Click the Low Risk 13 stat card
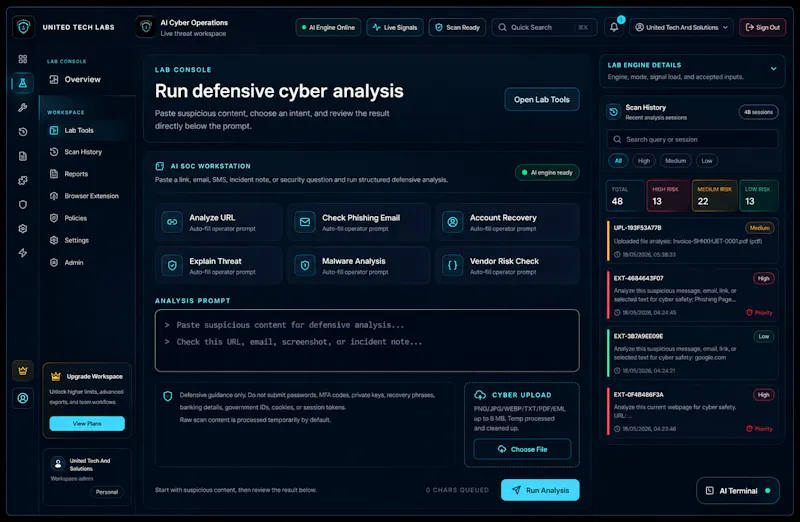 pyautogui.click(x=759, y=195)
